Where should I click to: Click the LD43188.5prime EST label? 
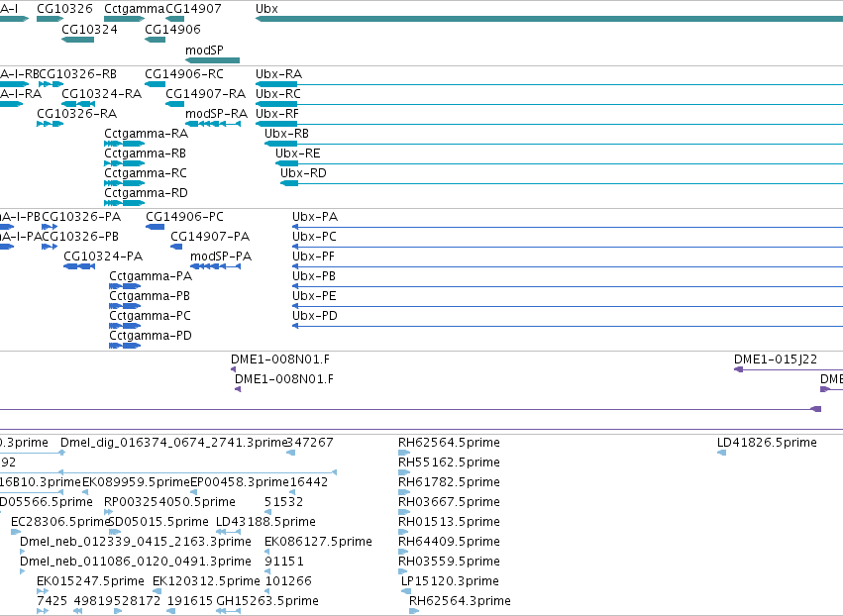pos(265,523)
